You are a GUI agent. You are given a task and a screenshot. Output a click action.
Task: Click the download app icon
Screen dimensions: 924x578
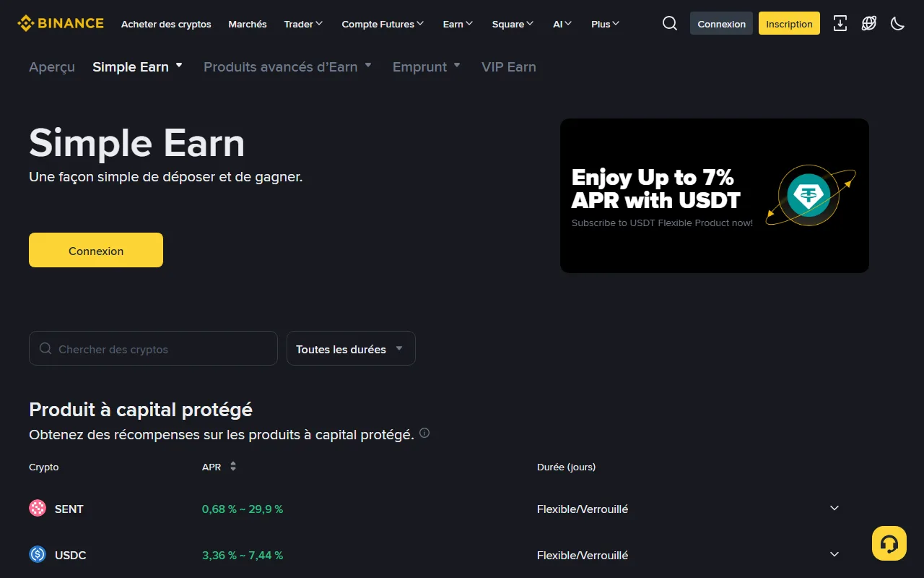pyautogui.click(x=840, y=23)
